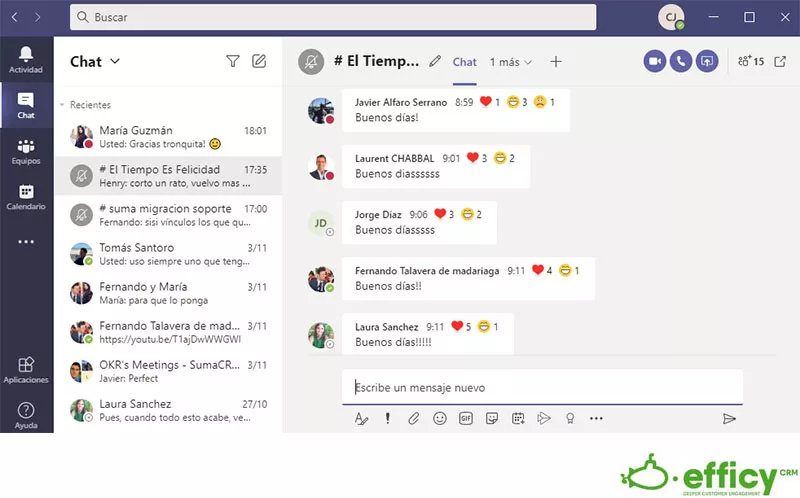Click heart reaction on Laura Sanchez's message
This screenshot has height=498, width=800.
[x=457, y=326]
